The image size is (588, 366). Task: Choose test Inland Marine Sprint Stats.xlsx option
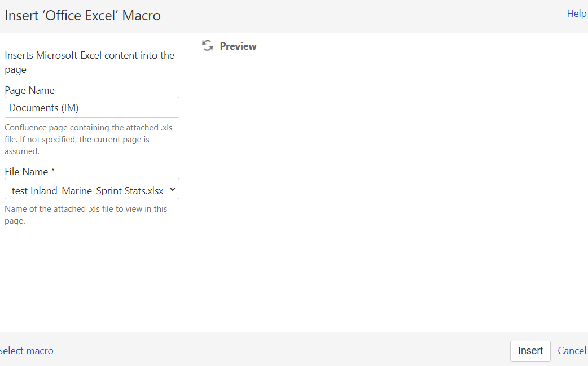click(87, 191)
